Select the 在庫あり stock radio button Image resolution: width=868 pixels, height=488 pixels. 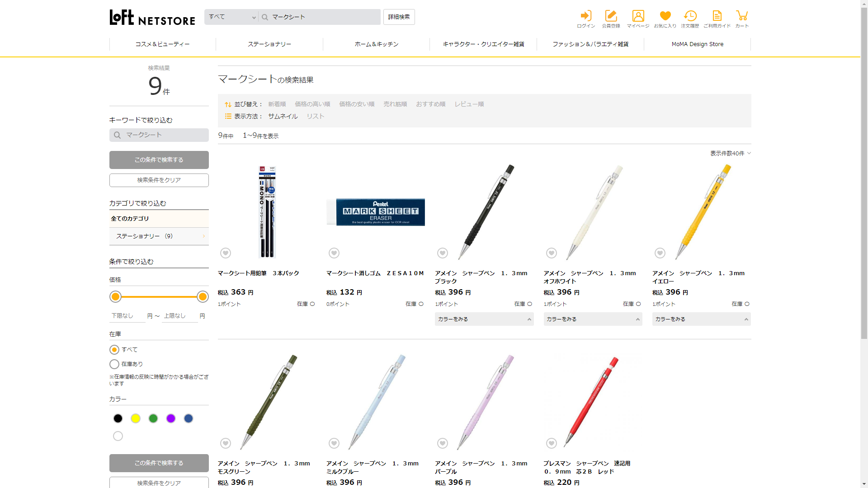tap(114, 364)
